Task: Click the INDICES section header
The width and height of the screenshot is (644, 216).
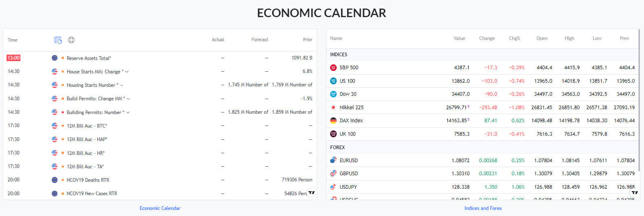Action: pos(339,55)
